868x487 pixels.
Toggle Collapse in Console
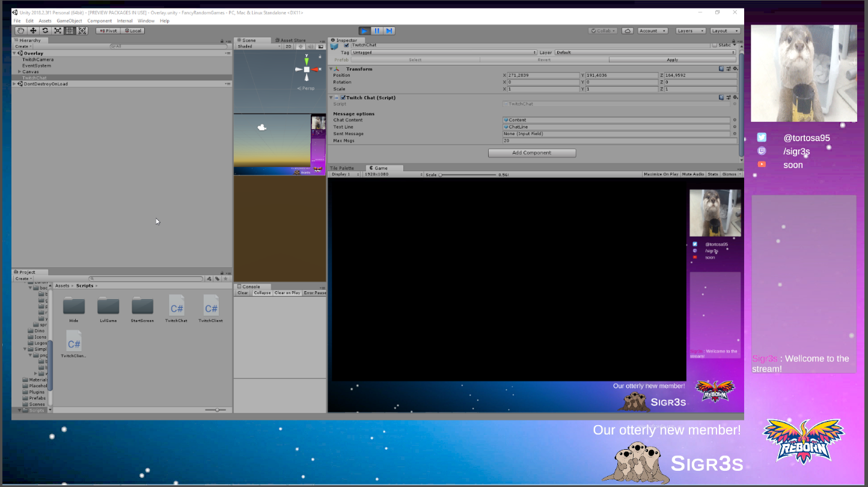pyautogui.click(x=262, y=293)
